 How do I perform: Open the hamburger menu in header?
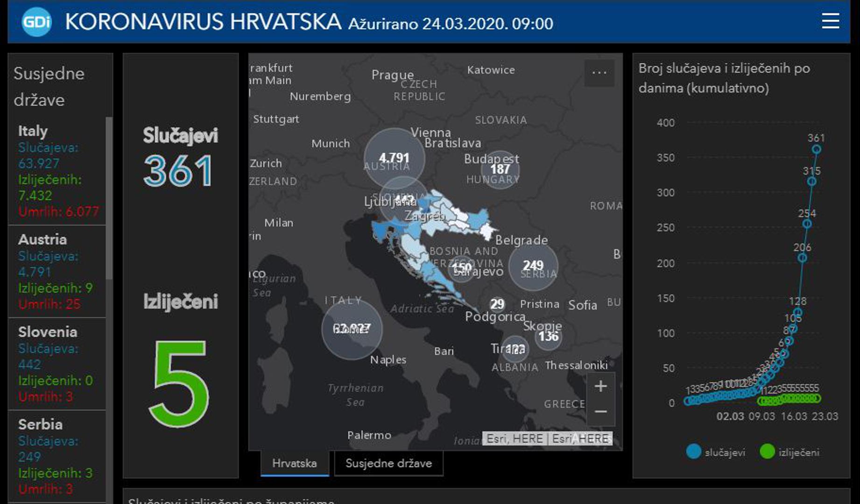click(x=830, y=21)
